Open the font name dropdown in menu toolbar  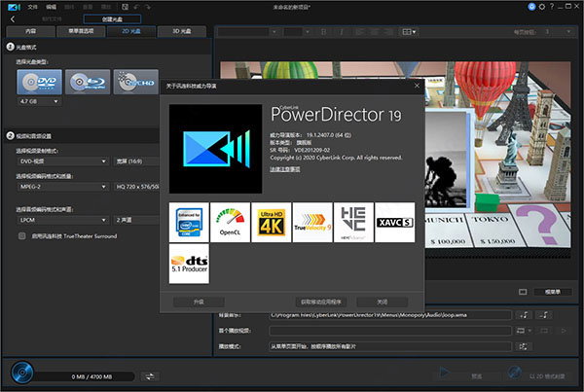(x=248, y=32)
